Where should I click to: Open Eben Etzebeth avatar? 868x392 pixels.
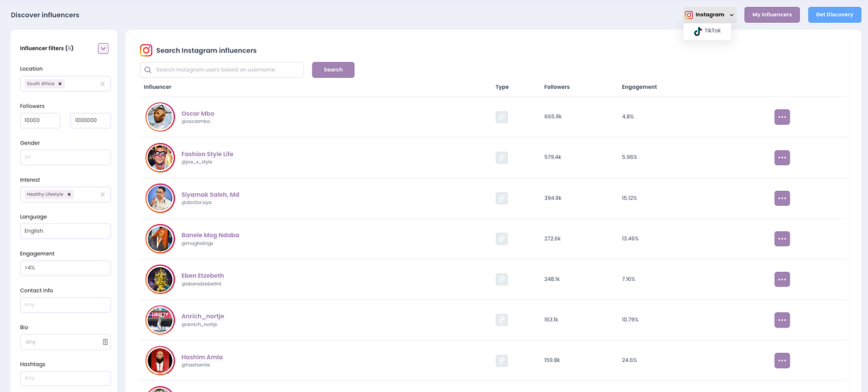pos(160,279)
